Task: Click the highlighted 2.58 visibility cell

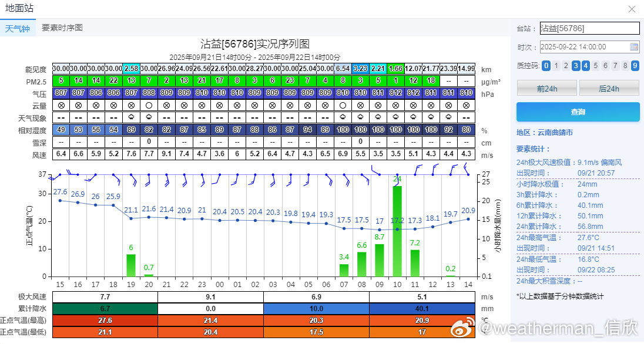Action: (x=131, y=69)
